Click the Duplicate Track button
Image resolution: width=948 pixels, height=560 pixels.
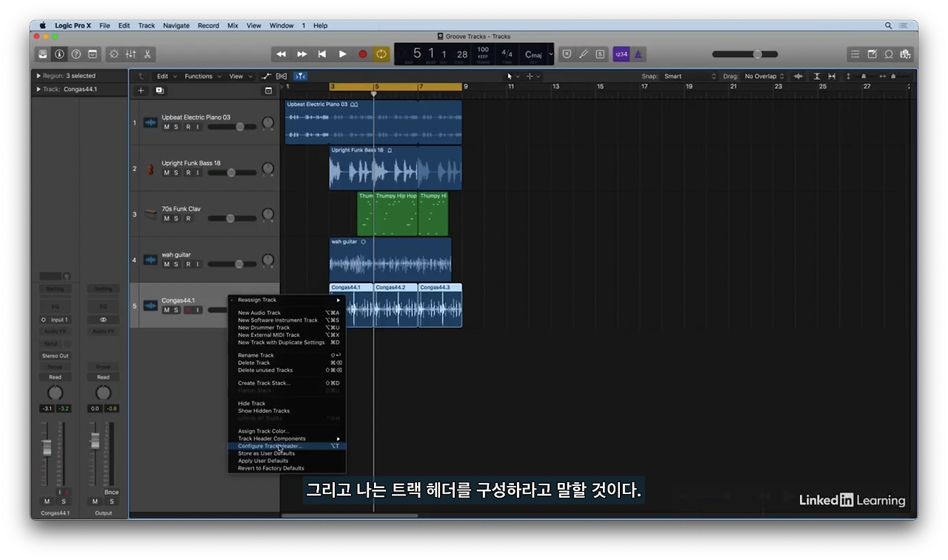click(159, 90)
